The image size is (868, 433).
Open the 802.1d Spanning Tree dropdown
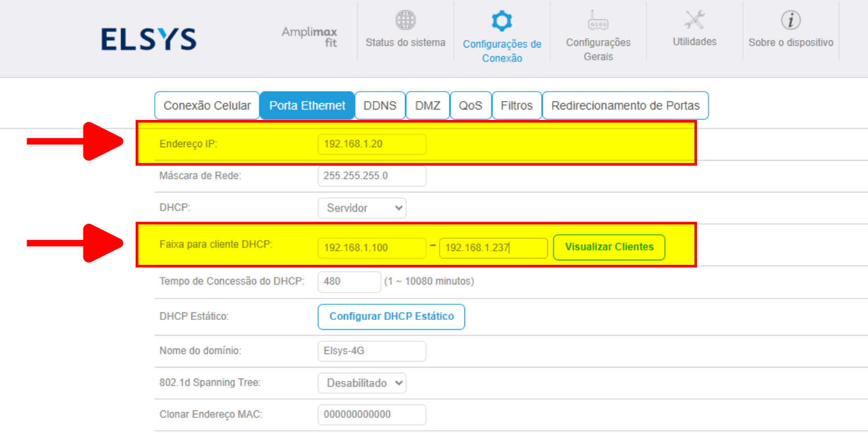pos(362,383)
